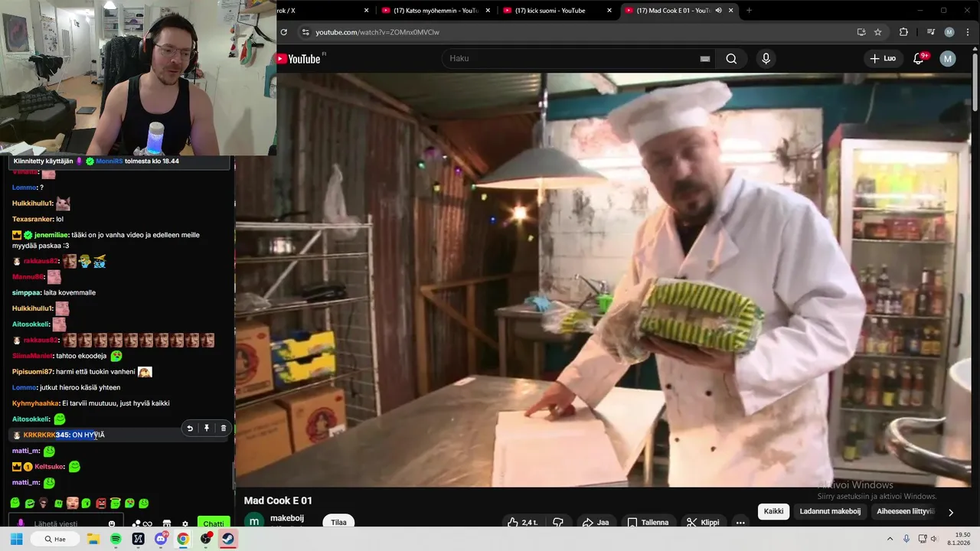Open chat settings gear icon
This screenshot has width=980, height=551.
coord(185,524)
